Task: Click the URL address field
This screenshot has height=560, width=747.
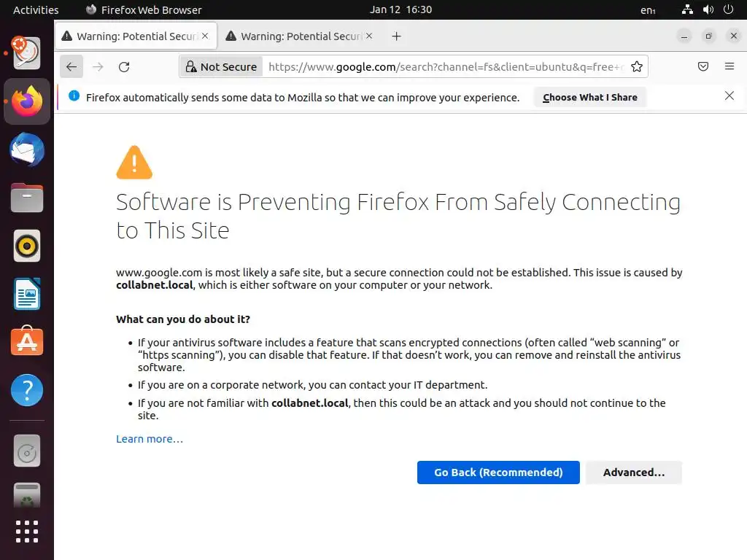Action: tap(445, 67)
